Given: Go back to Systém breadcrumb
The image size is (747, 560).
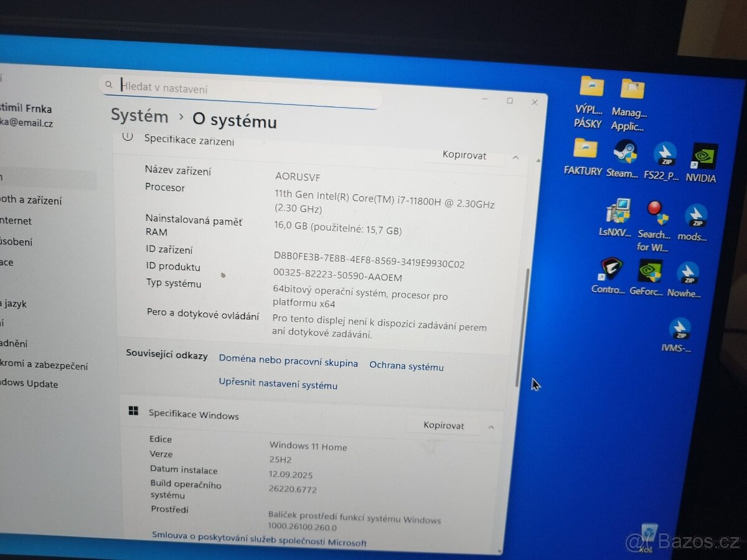Looking at the screenshot, I should coord(139,116).
